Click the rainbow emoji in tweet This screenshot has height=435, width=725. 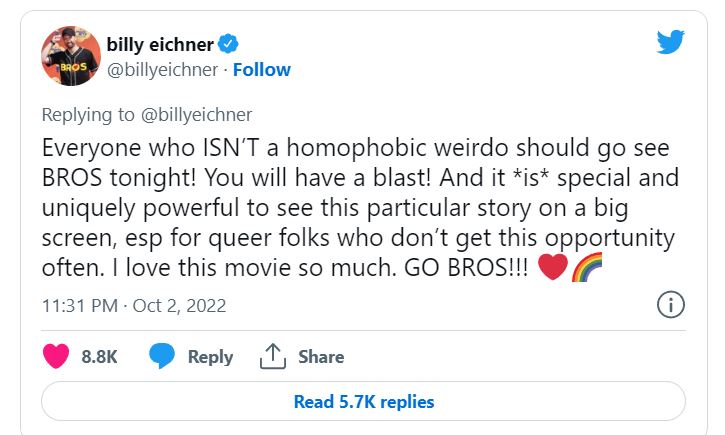click(585, 270)
